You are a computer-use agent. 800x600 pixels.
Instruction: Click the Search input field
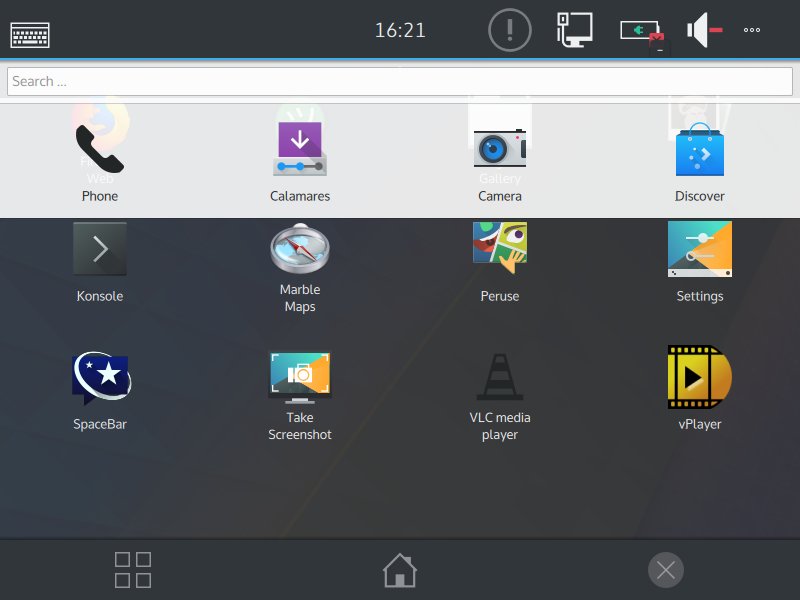(398, 80)
